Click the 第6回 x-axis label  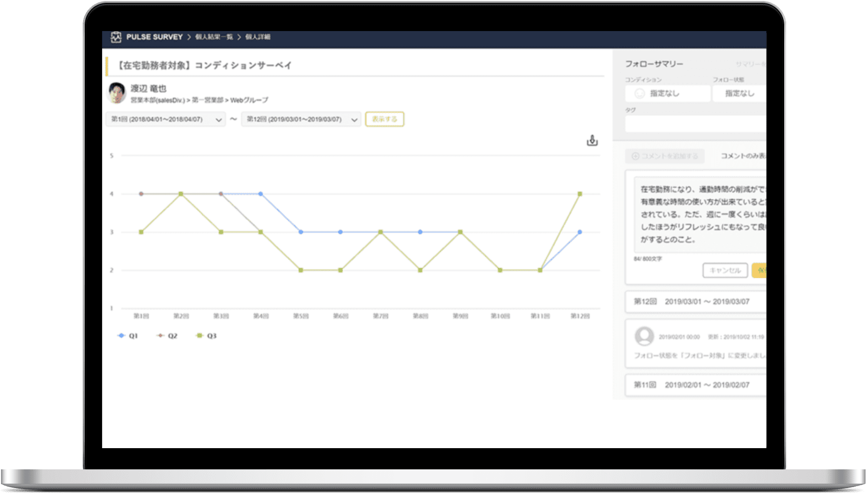(341, 316)
